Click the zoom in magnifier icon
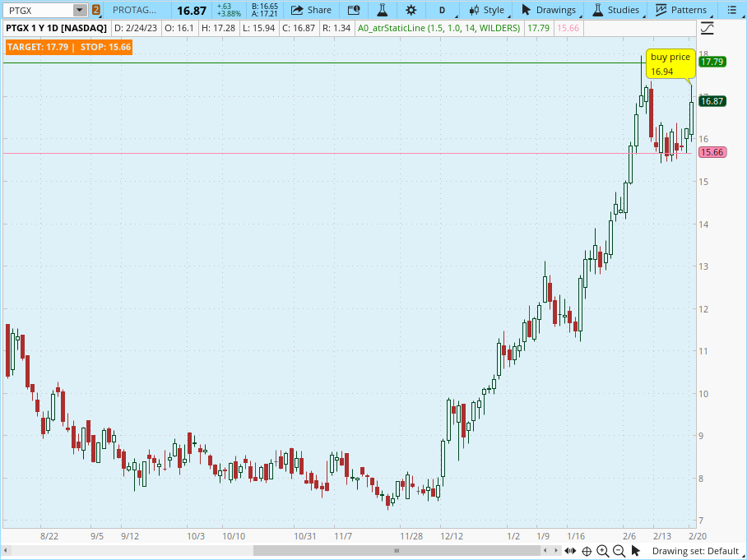This screenshot has width=747, height=560. pyautogui.click(x=603, y=551)
